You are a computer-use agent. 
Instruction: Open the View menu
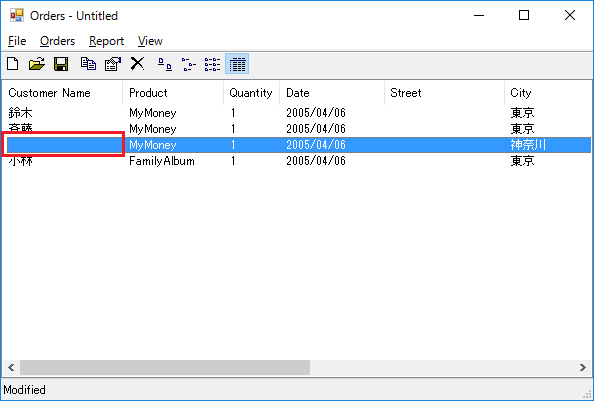click(150, 41)
